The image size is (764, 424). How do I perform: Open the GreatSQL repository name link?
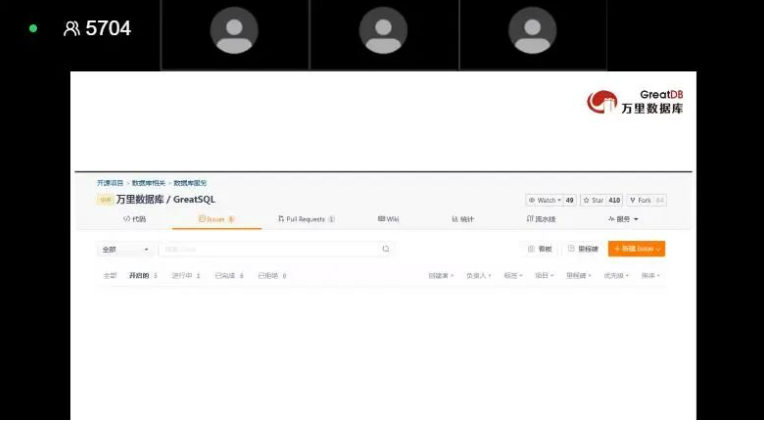coord(194,199)
